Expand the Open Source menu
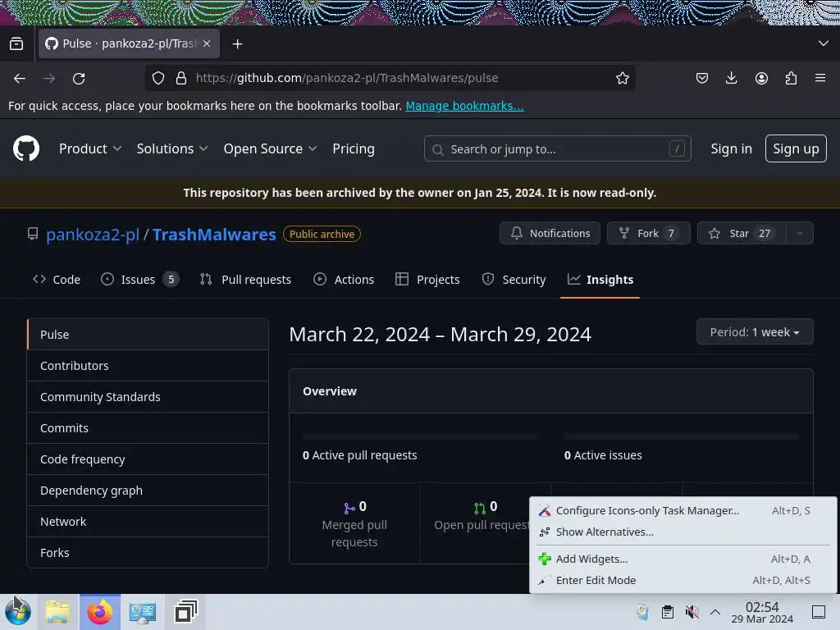The image size is (840, 630). 270,148
